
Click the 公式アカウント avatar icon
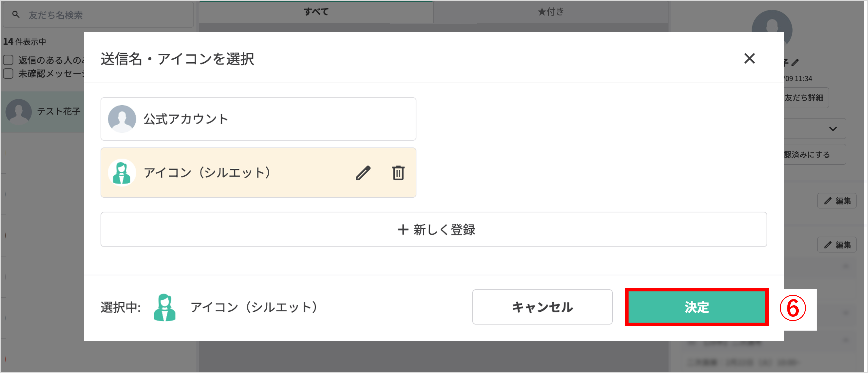point(122,119)
